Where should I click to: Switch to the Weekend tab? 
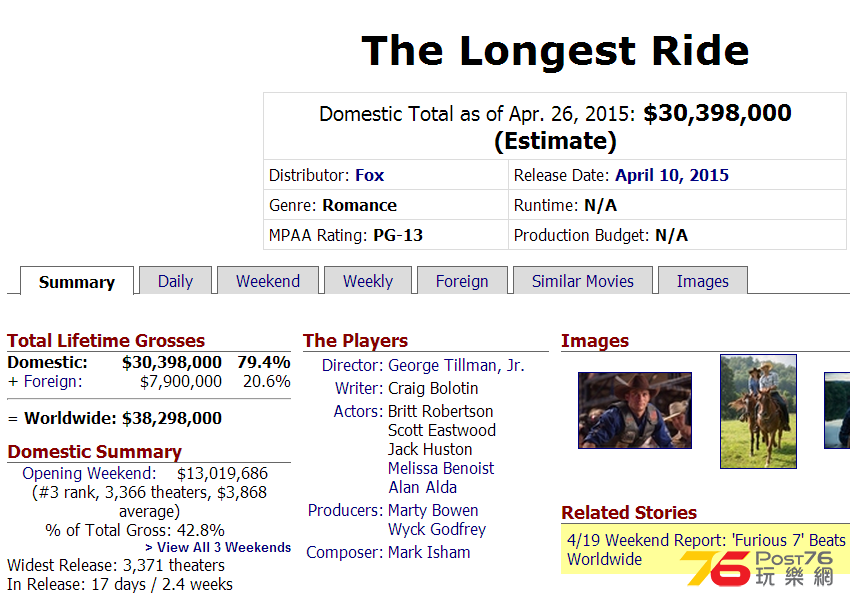(x=268, y=281)
